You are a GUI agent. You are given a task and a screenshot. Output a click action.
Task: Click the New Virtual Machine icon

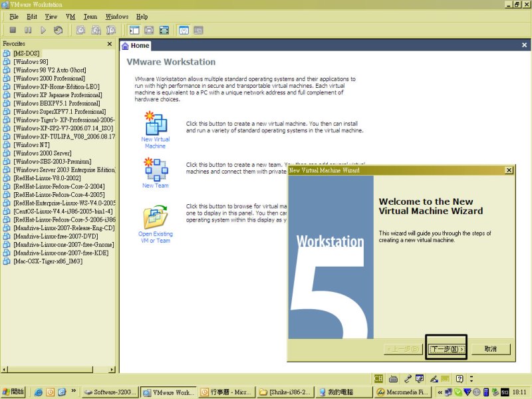tap(156, 124)
